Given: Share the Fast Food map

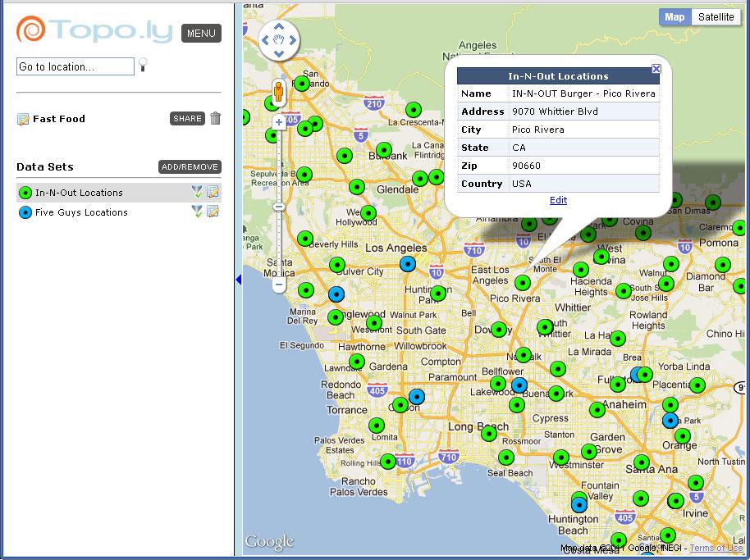Looking at the screenshot, I should click(x=187, y=119).
